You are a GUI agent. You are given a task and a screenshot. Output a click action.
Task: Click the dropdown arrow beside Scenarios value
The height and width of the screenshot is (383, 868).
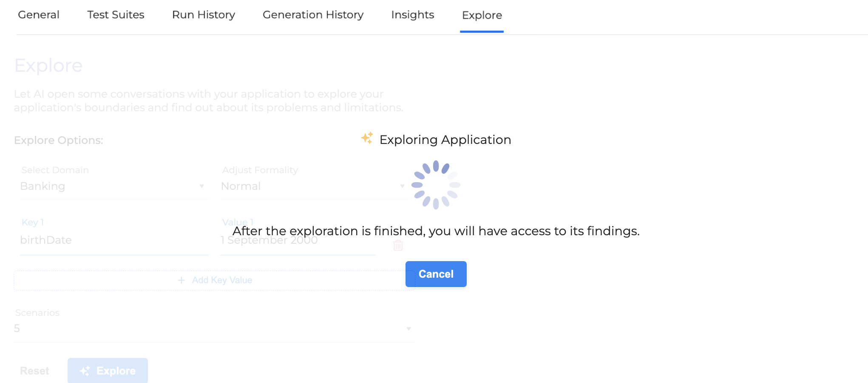(408, 328)
